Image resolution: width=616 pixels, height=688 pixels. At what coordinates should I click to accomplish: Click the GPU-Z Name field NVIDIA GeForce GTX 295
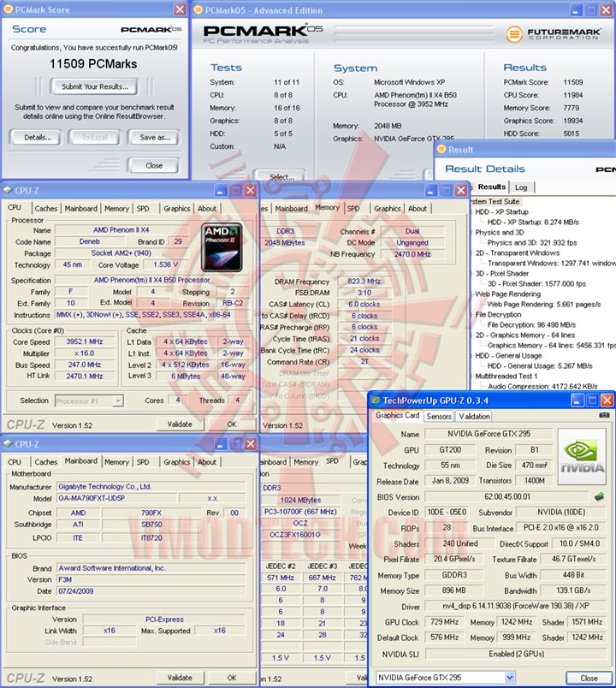489,434
